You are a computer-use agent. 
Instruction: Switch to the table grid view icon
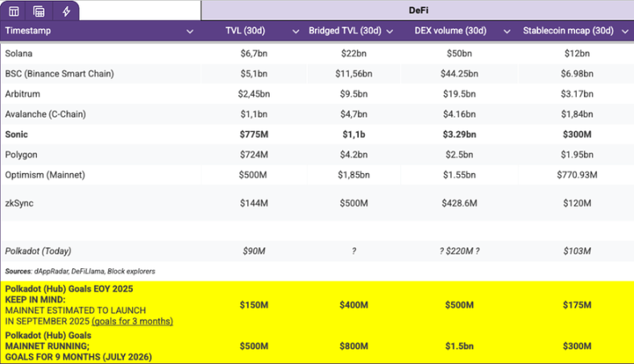point(14,11)
